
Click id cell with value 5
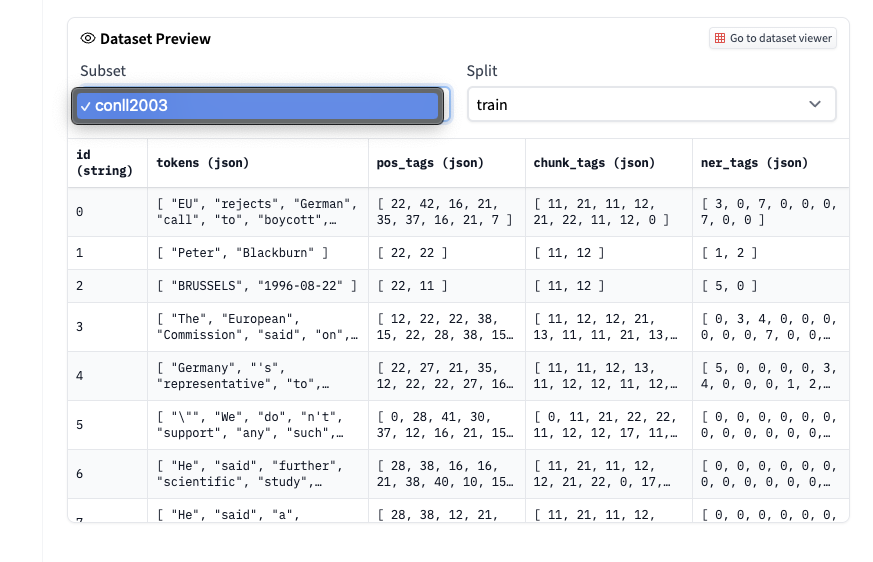(107, 425)
